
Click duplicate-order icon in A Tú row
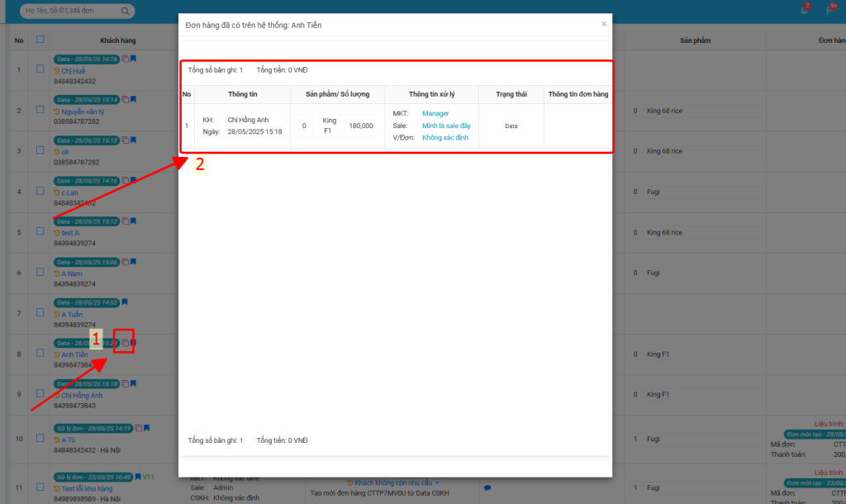(138, 428)
